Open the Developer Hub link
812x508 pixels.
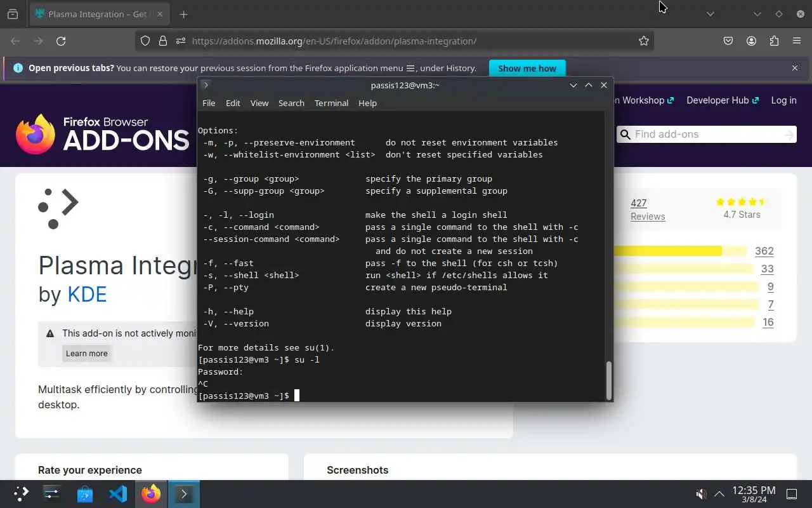722,100
